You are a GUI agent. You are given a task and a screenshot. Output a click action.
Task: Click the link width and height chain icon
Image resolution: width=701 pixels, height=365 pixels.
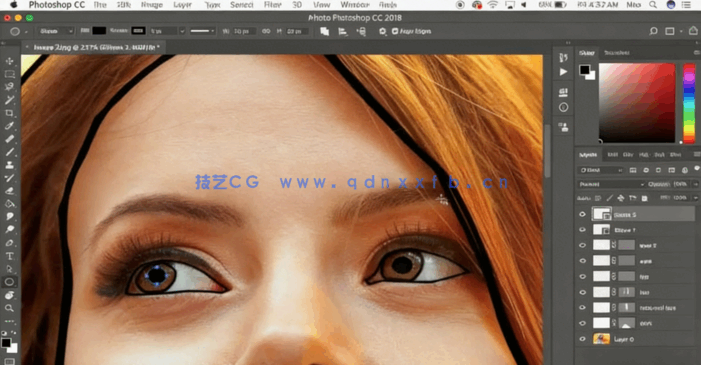(x=266, y=31)
